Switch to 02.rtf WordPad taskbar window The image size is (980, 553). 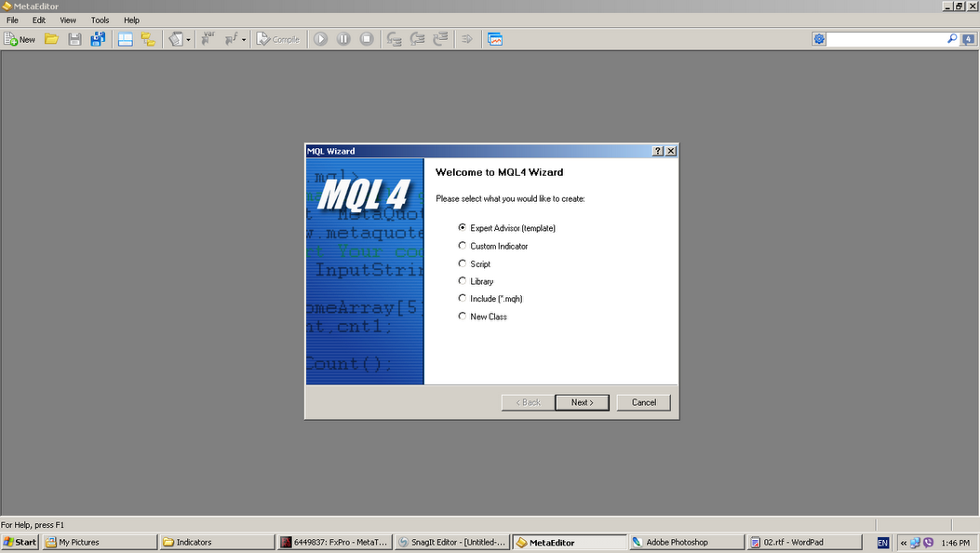tap(804, 543)
